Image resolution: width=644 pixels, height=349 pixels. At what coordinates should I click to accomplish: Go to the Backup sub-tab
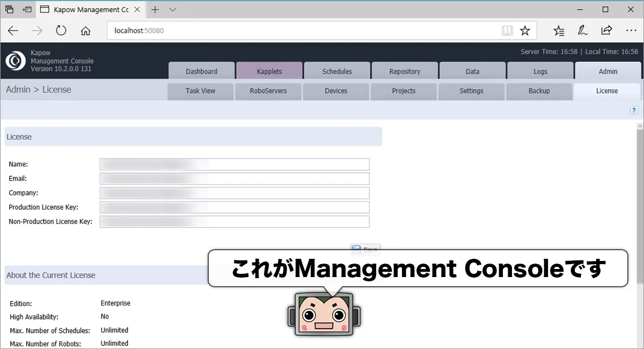click(x=539, y=91)
